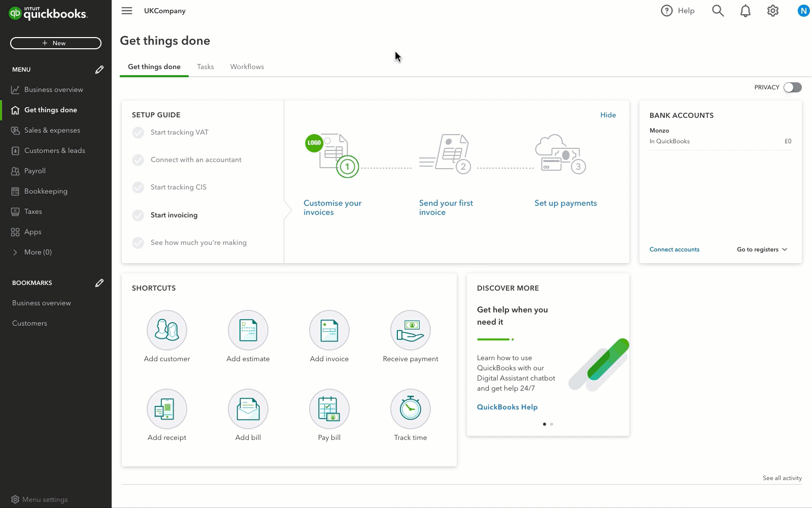
Task: Click the Monzo bank account row
Action: (x=721, y=136)
